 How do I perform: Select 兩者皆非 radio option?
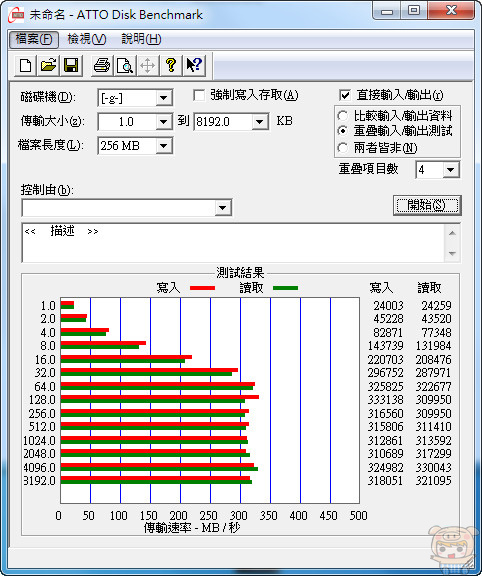click(342, 148)
